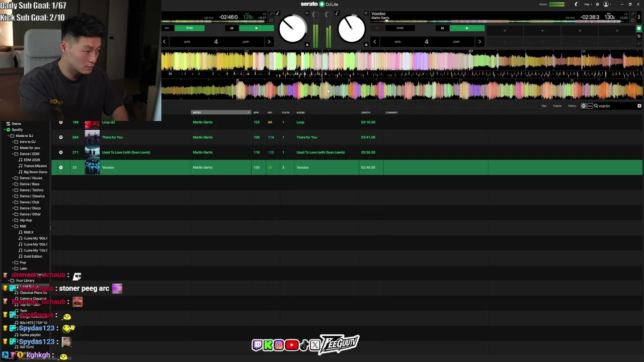This screenshot has height=362, width=644.
Task: Open the History panel tab
Action: pos(572,106)
